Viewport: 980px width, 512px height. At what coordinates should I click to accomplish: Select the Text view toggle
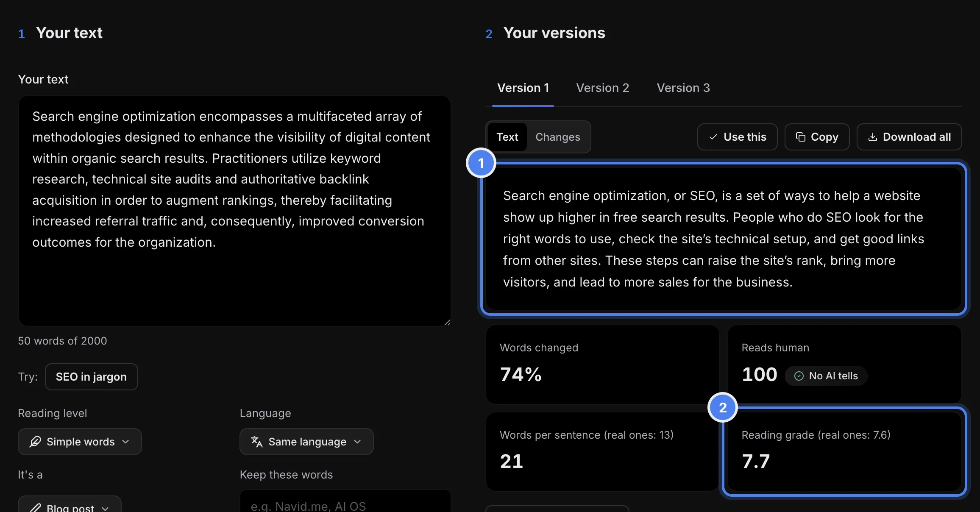pos(507,137)
